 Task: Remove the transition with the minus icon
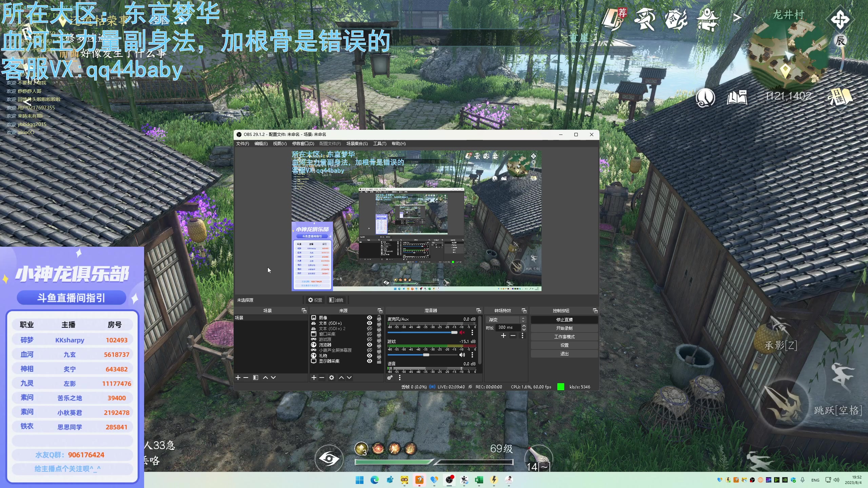pos(513,335)
